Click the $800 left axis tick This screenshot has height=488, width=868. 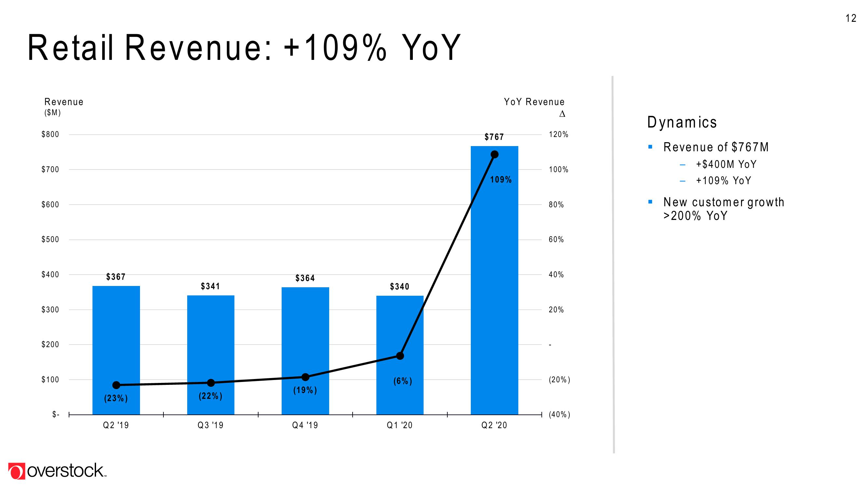pyautogui.click(x=50, y=134)
